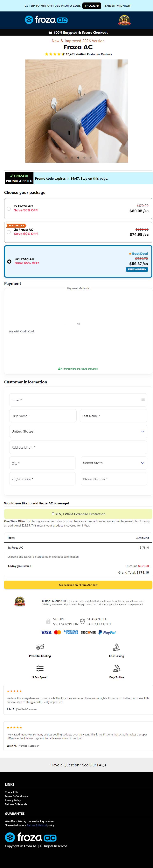Open the Returns & Refunds footer link
Viewport: 153px width, 868px height.
(16, 804)
